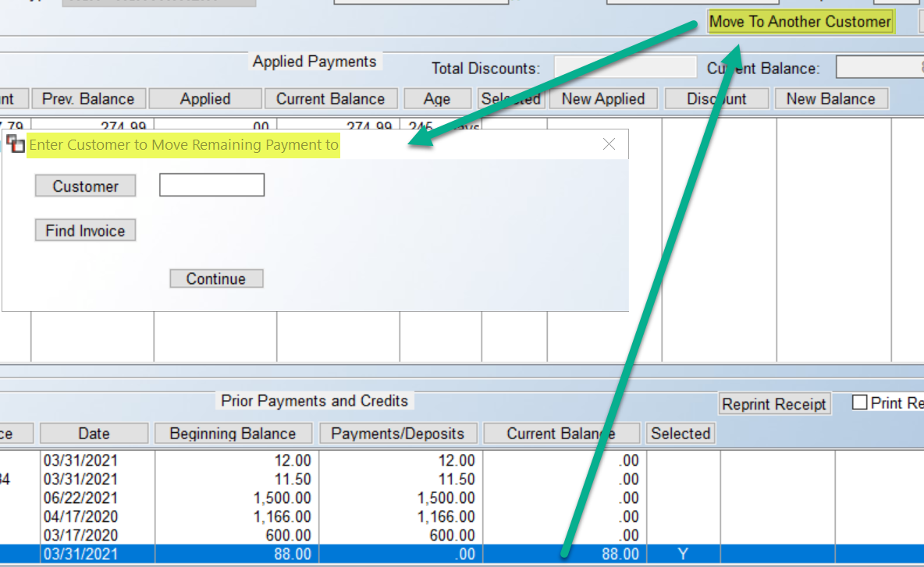
Task: Click the Prior Payments and Credits label
Action: point(315,400)
